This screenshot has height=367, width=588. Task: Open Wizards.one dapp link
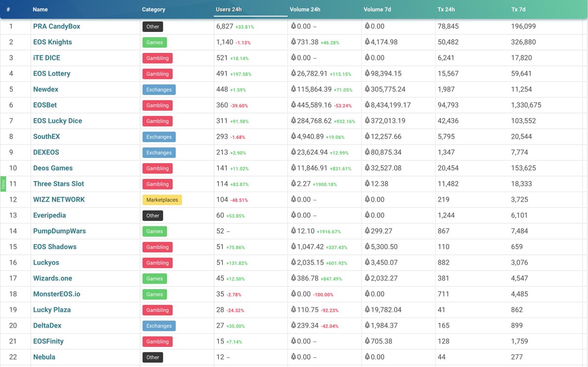(x=52, y=278)
